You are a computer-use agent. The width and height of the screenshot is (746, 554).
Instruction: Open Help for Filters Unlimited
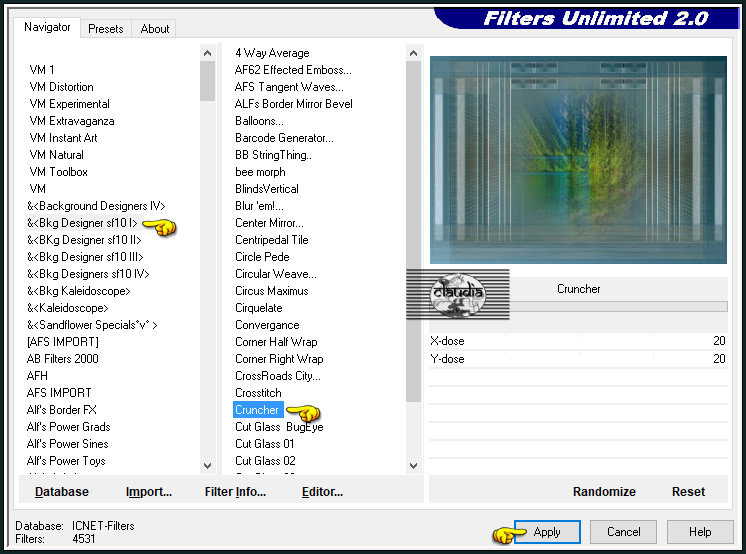(700, 532)
